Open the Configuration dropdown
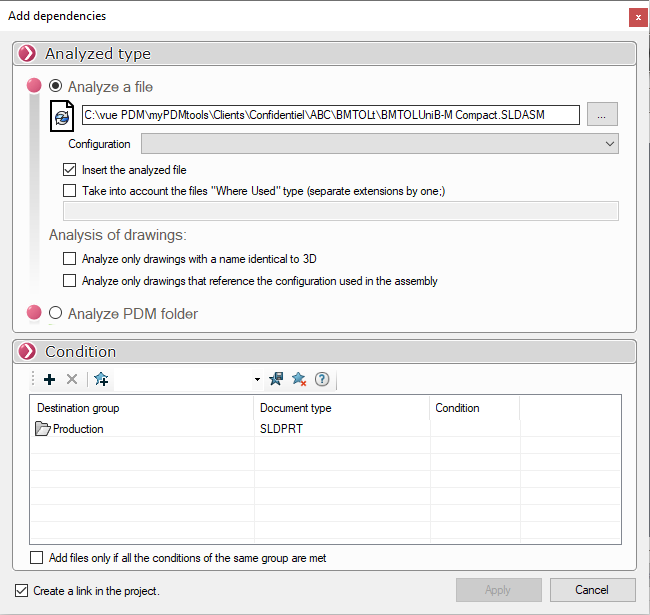Image resolution: width=650 pixels, height=615 pixels. pos(379,144)
